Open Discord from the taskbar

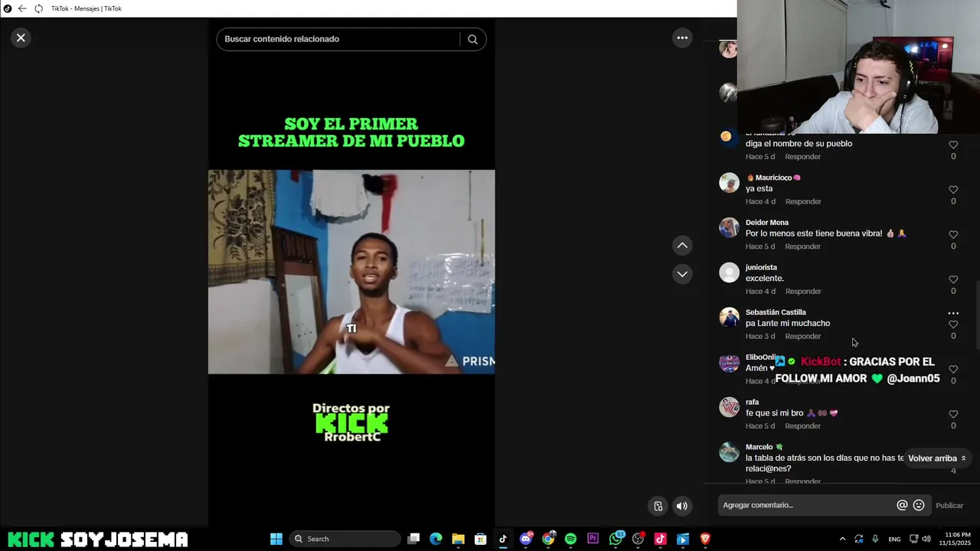tap(526, 539)
